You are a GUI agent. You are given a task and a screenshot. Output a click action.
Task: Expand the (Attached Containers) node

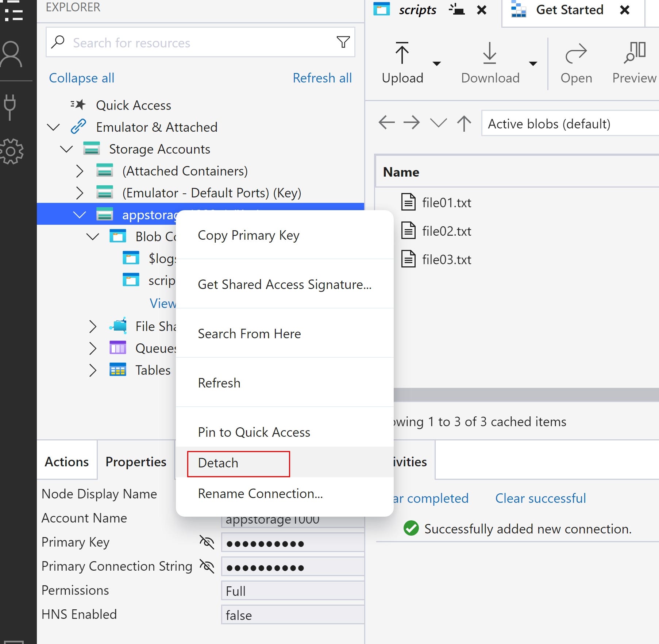click(79, 171)
